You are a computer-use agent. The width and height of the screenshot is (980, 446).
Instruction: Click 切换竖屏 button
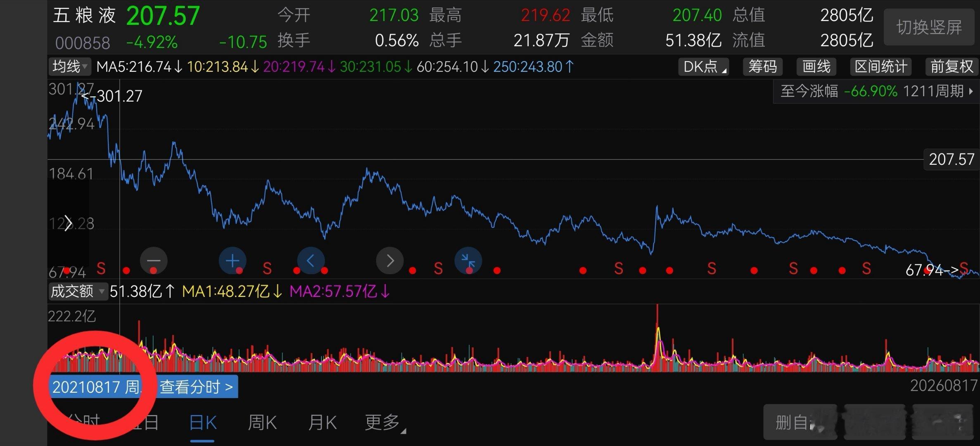[x=929, y=27]
